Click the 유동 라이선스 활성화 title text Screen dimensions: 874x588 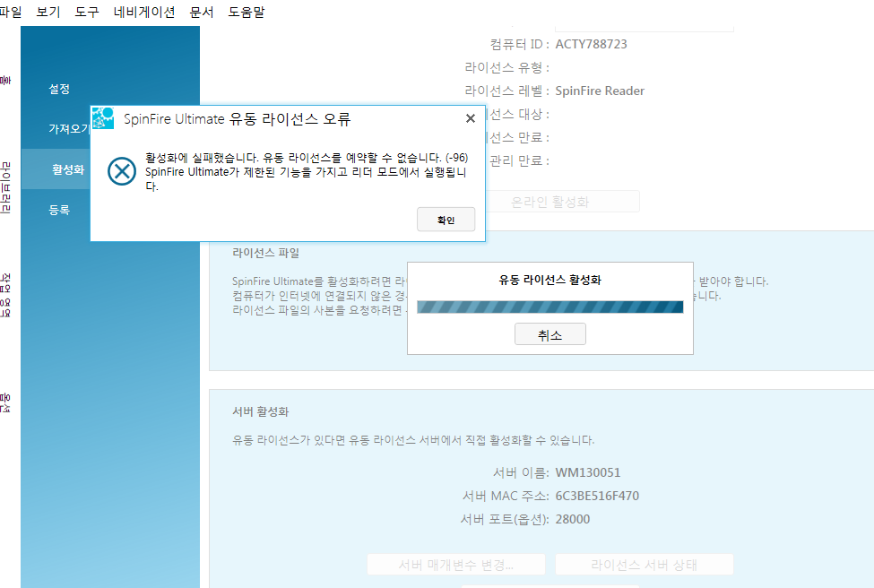(550, 280)
